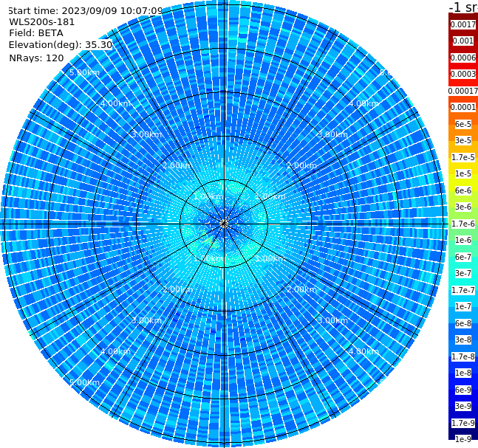Pick the 1e-5 yellow colorbar segment

tap(463, 173)
